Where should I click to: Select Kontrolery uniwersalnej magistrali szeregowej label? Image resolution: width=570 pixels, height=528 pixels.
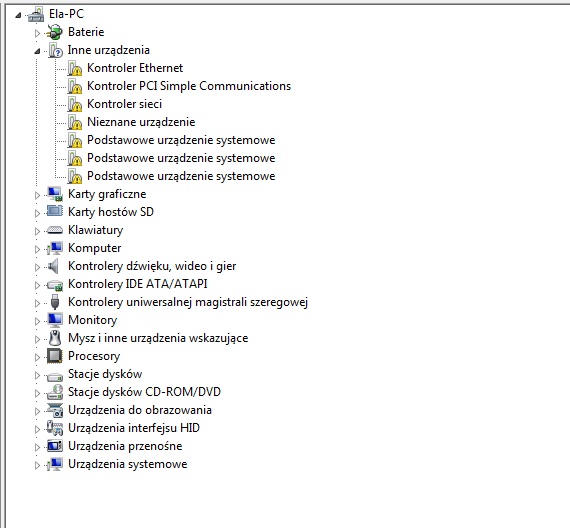(188, 302)
